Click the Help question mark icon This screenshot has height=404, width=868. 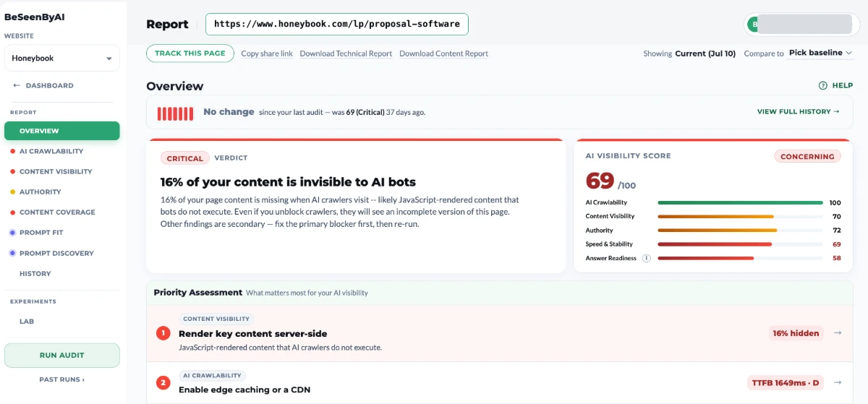[823, 85]
